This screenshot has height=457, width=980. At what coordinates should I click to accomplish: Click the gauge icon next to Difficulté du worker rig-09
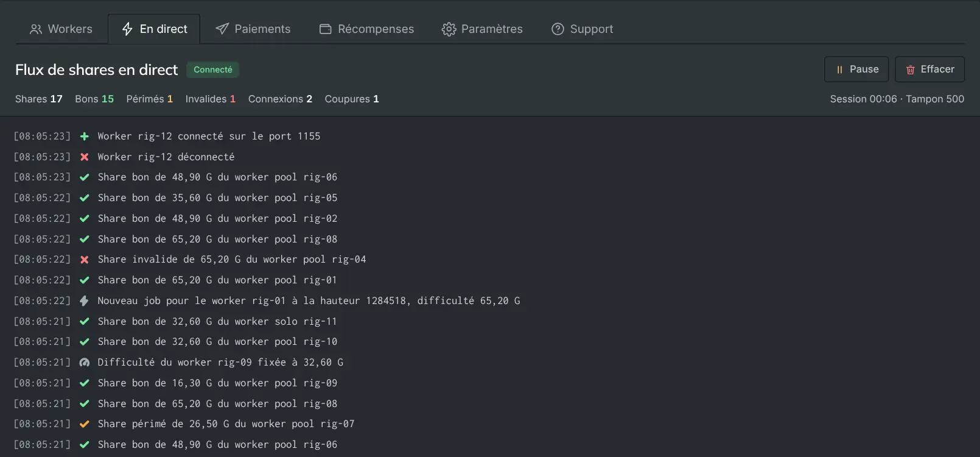[x=85, y=363]
